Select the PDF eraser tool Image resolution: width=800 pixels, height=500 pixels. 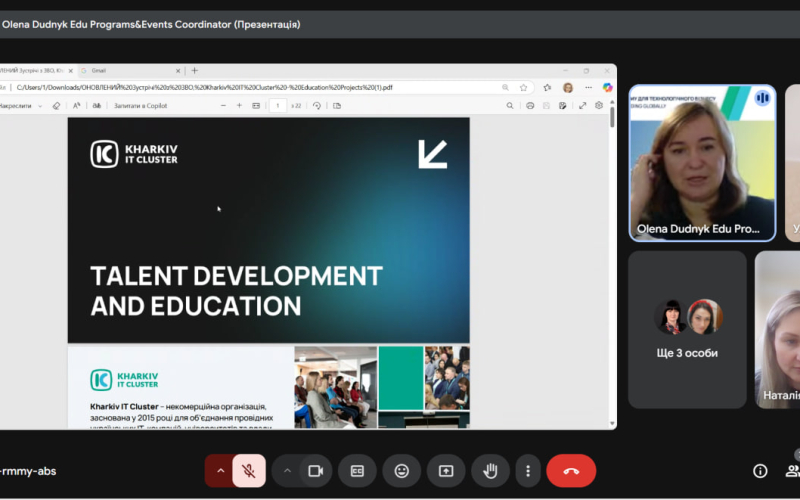coord(56,106)
